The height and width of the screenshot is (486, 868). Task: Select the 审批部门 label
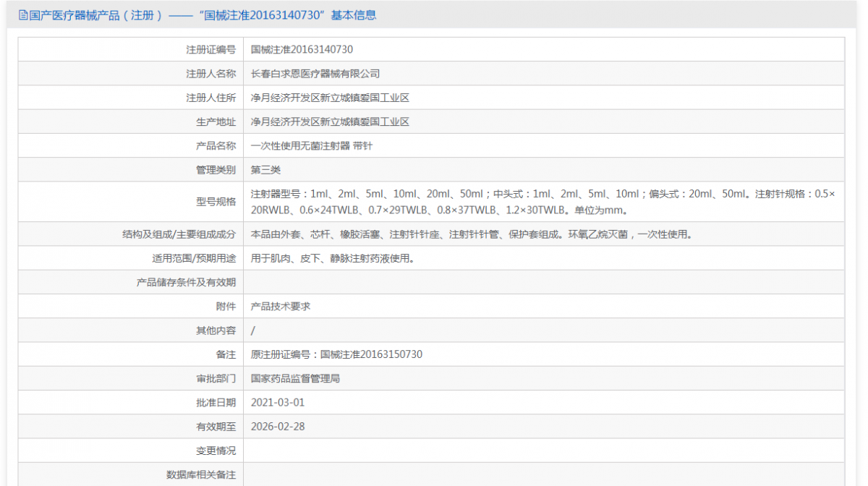(x=216, y=378)
